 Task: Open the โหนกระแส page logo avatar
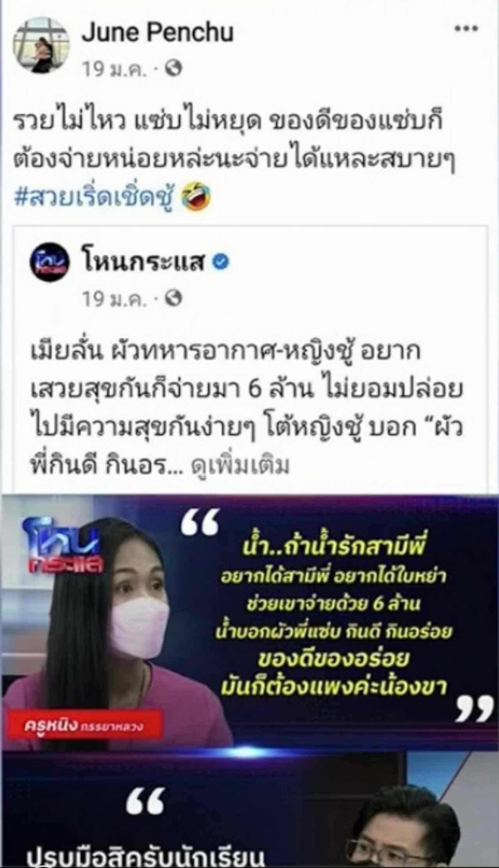(x=49, y=264)
